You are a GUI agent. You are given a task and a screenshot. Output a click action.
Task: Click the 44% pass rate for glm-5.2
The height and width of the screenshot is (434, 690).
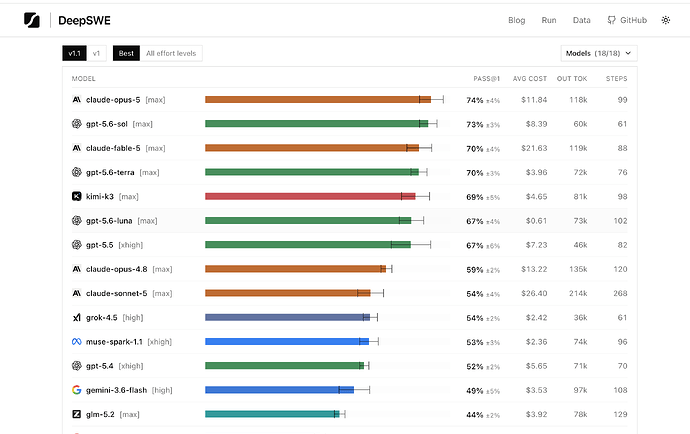(x=475, y=415)
